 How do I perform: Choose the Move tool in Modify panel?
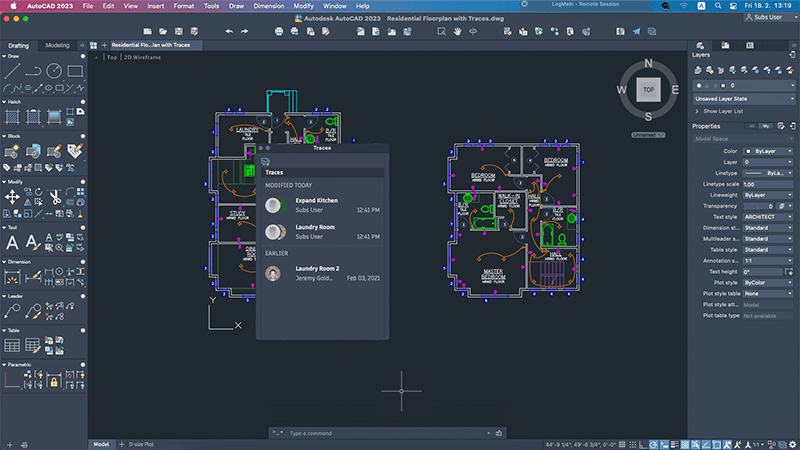tap(12, 197)
